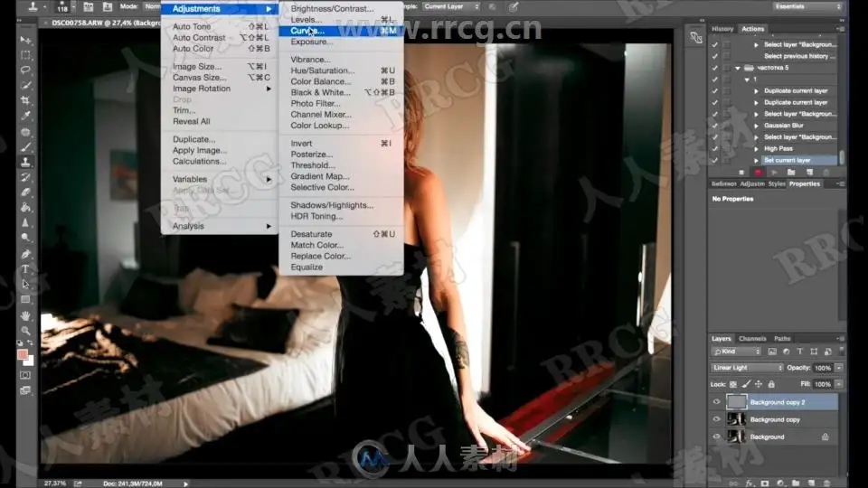Image resolution: width=868 pixels, height=488 pixels.
Task: Create new action set folder icon
Action: coord(791,173)
